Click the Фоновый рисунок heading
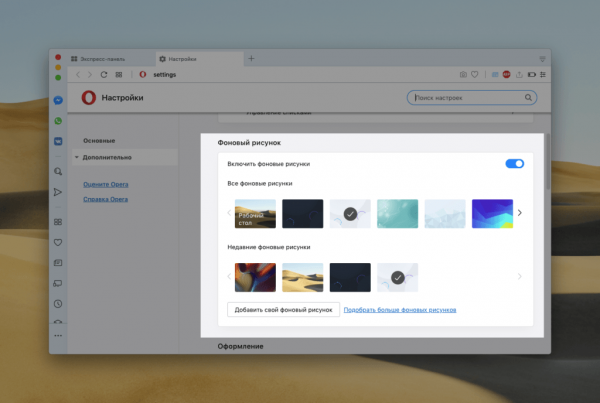This screenshot has width=600, height=403. 249,143
